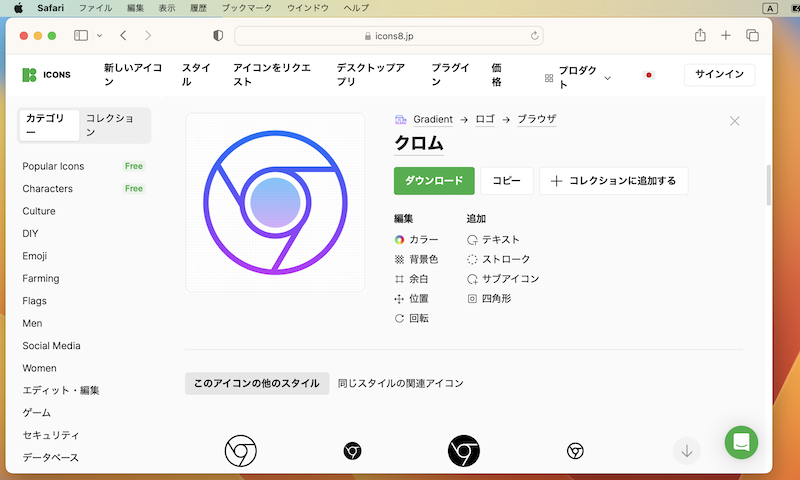Click the 余白 padding icon
The image size is (800, 480).
(400, 279)
